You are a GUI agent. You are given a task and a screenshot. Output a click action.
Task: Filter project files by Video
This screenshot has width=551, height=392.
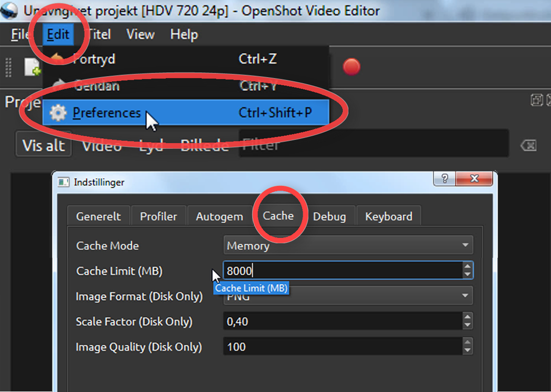[x=102, y=145]
